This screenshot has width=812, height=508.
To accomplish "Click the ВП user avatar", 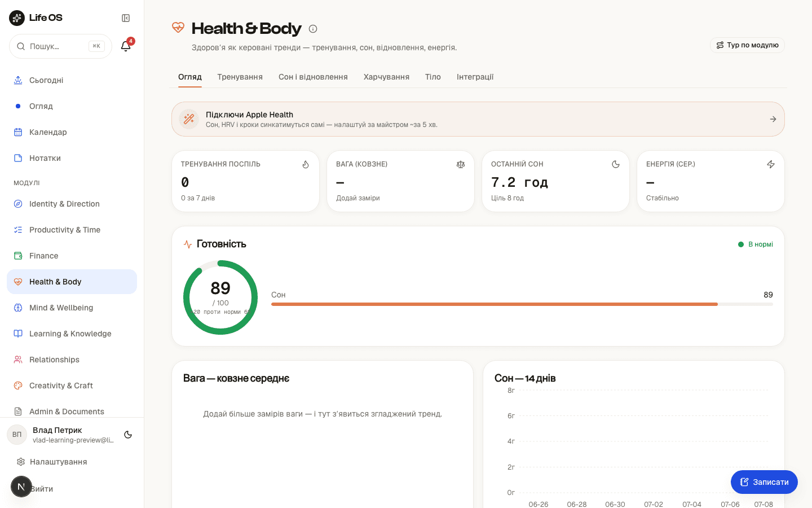I will pos(17,435).
